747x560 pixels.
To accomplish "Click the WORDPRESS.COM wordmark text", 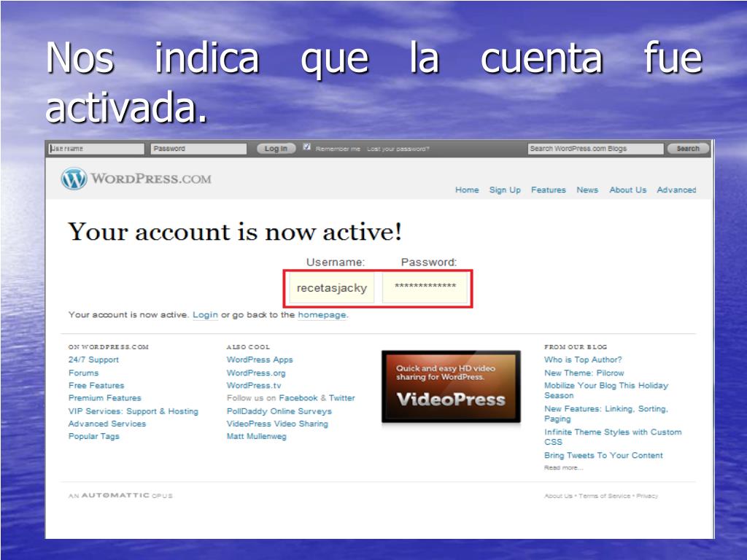I will click(x=151, y=179).
